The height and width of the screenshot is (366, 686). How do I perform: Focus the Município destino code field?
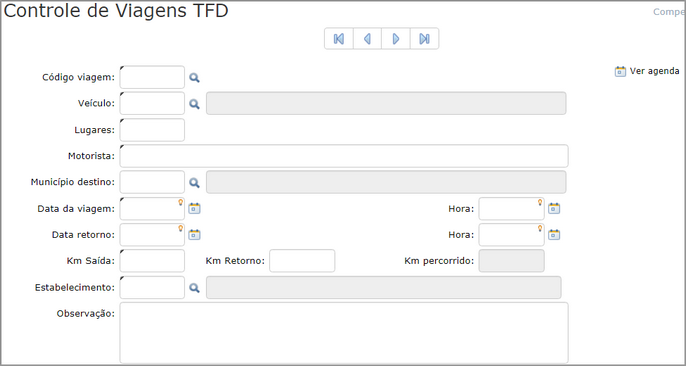[152, 182]
